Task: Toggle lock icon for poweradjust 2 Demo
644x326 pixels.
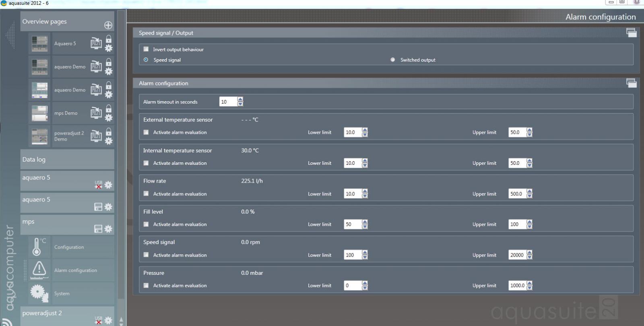Action: click(109, 132)
